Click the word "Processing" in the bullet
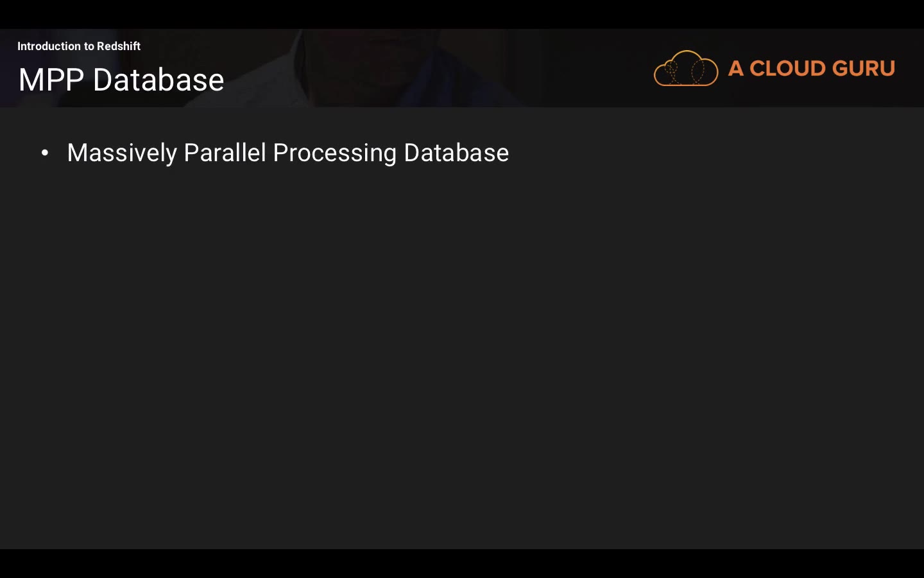 coord(334,153)
